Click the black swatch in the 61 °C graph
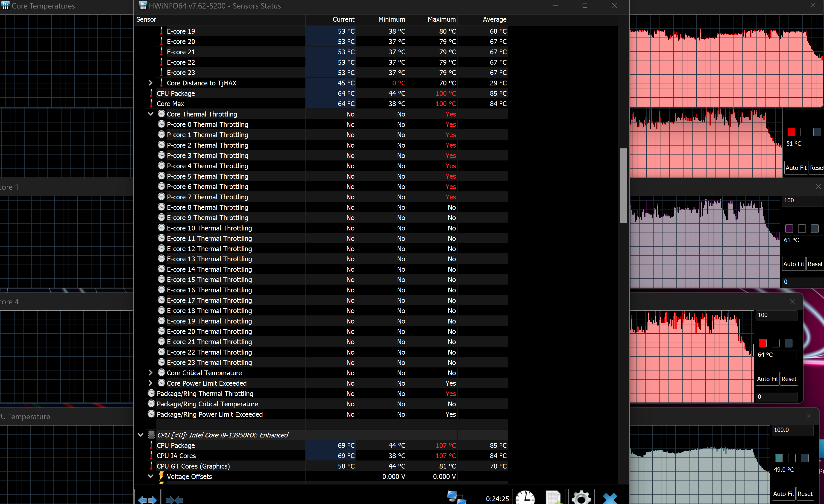This screenshot has height=504, width=824. coord(802,229)
